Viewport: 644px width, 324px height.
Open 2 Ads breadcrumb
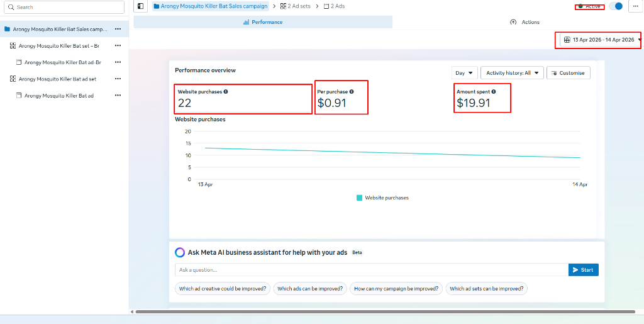coord(335,6)
